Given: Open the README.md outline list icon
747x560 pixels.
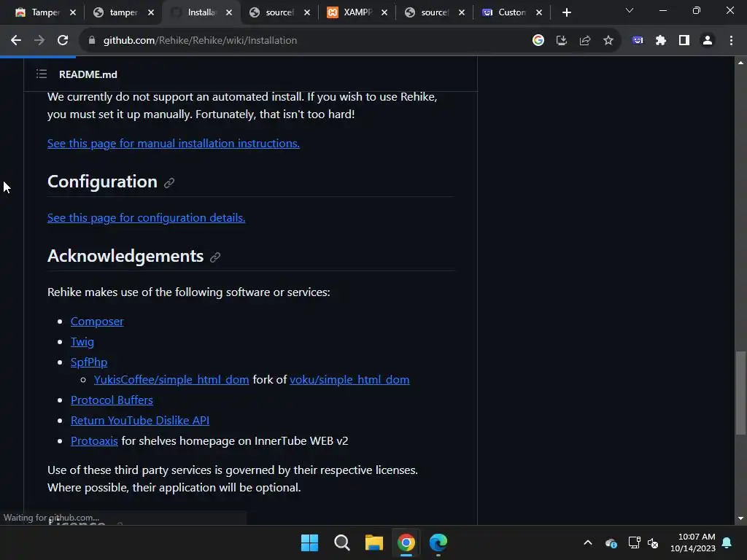Looking at the screenshot, I should tap(42, 74).
